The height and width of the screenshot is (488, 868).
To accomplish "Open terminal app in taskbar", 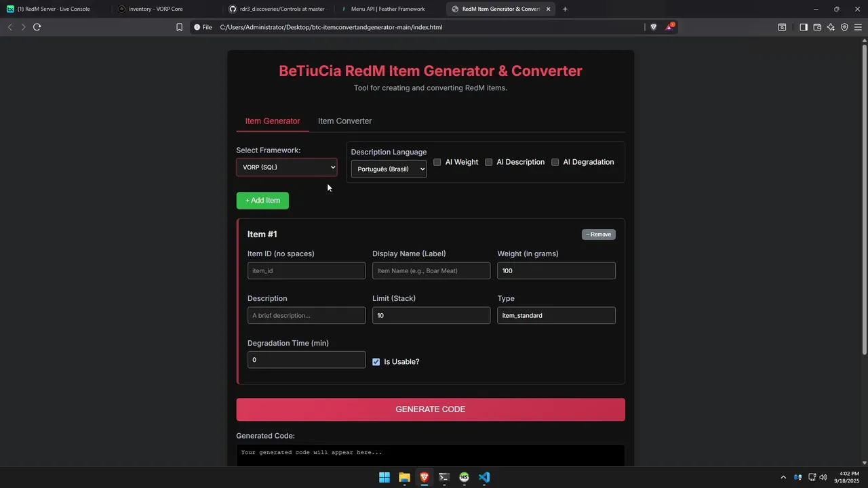I will point(444,477).
